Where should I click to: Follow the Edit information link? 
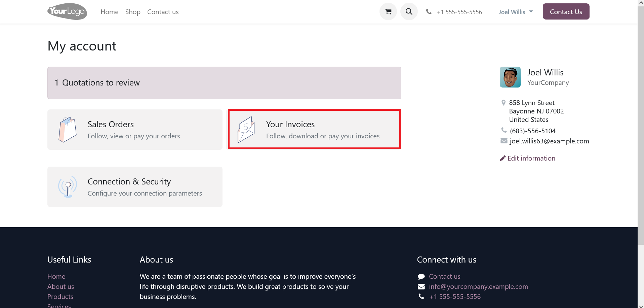[x=531, y=158]
